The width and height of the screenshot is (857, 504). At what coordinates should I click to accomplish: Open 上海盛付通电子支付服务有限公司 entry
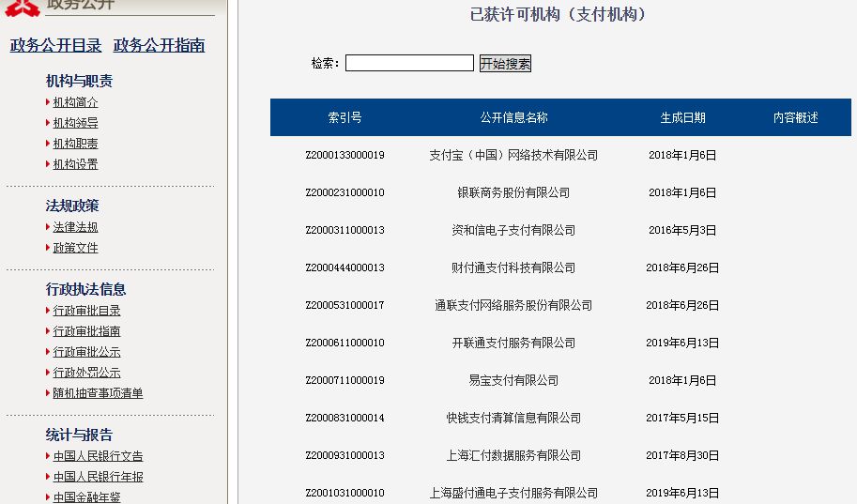click(513, 493)
